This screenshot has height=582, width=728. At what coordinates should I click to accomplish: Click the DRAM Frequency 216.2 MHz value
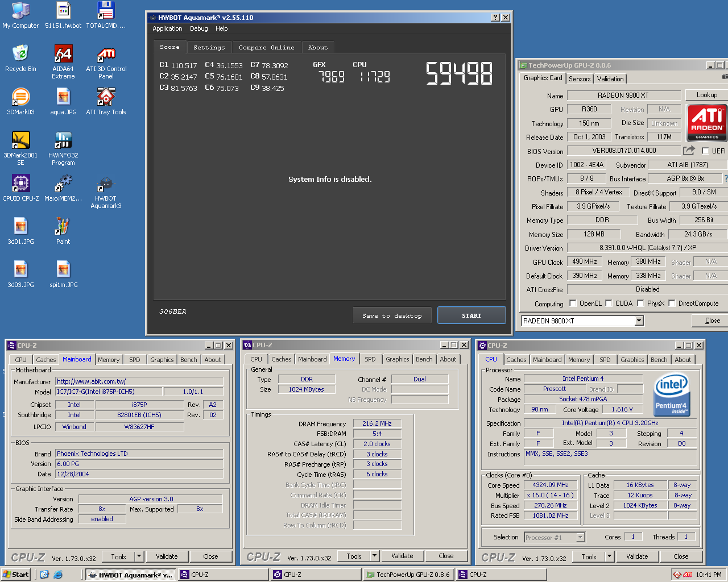click(x=377, y=423)
